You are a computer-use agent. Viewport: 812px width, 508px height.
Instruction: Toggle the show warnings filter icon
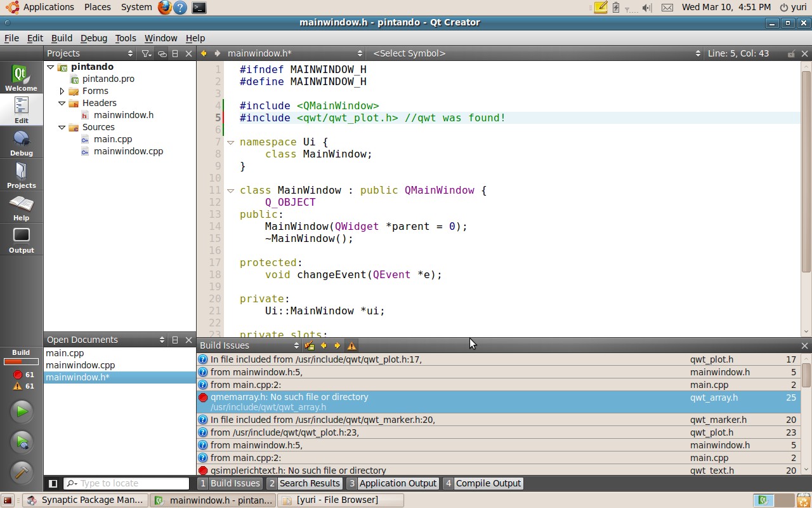pyautogui.click(x=351, y=345)
